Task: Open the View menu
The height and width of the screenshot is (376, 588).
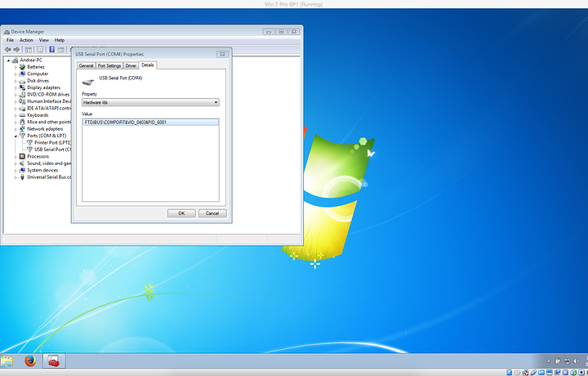Action: (44, 40)
